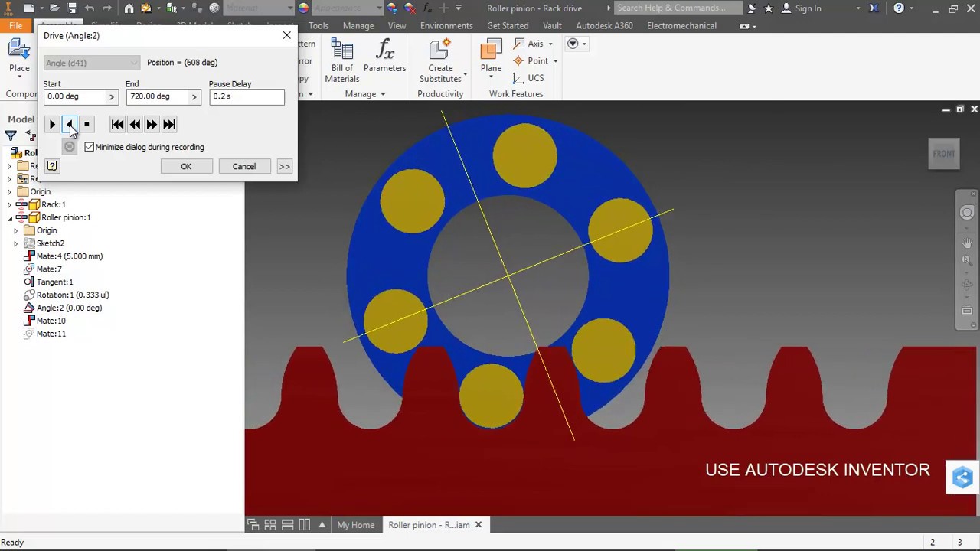
Task: Open appearance color wheel icon
Action: pyautogui.click(x=303, y=8)
